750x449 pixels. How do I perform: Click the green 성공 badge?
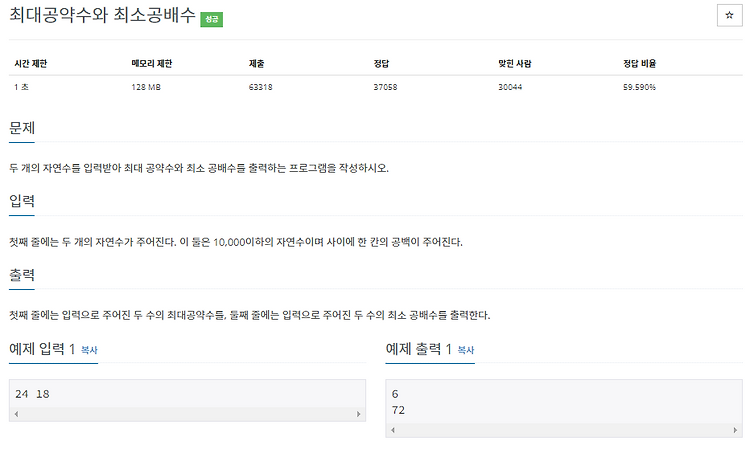[x=211, y=19]
